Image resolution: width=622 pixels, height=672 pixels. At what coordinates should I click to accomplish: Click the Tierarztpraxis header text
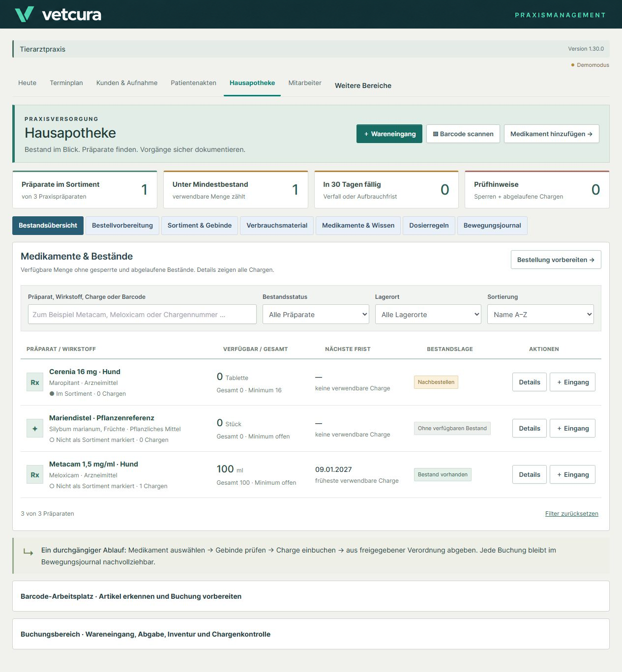point(43,49)
